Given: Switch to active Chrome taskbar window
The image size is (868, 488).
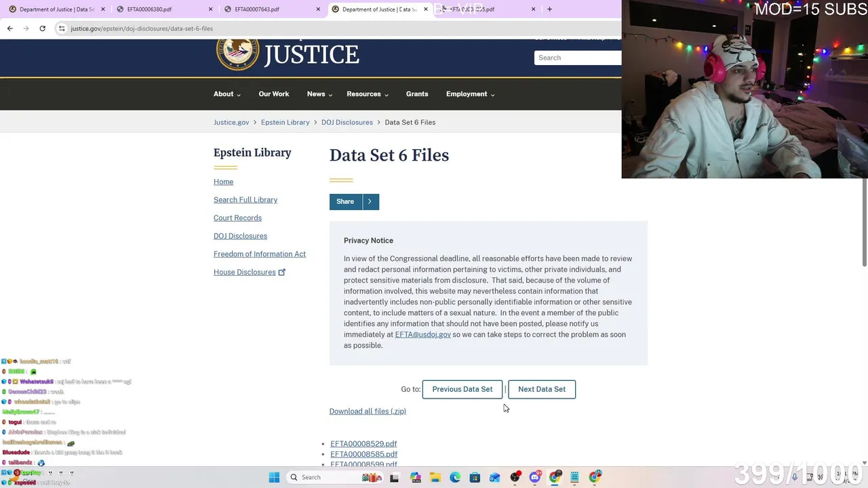Looking at the screenshot, I should [x=555, y=477].
